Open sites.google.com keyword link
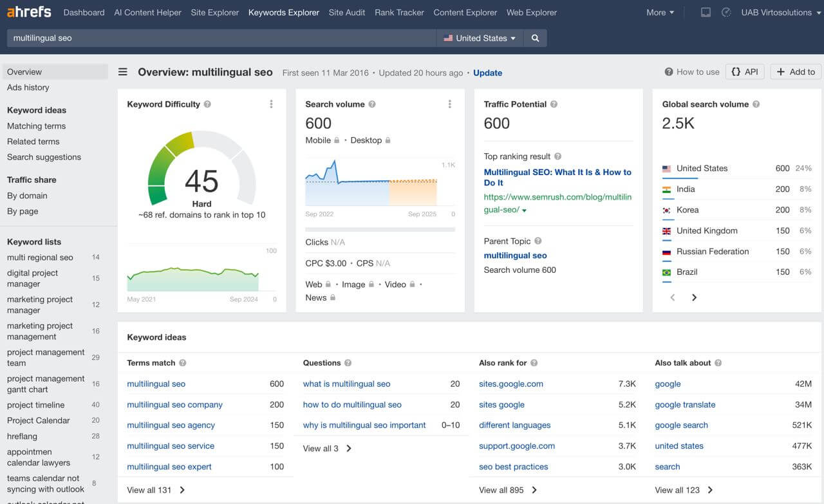Image resolution: width=824 pixels, height=504 pixels. pos(511,384)
